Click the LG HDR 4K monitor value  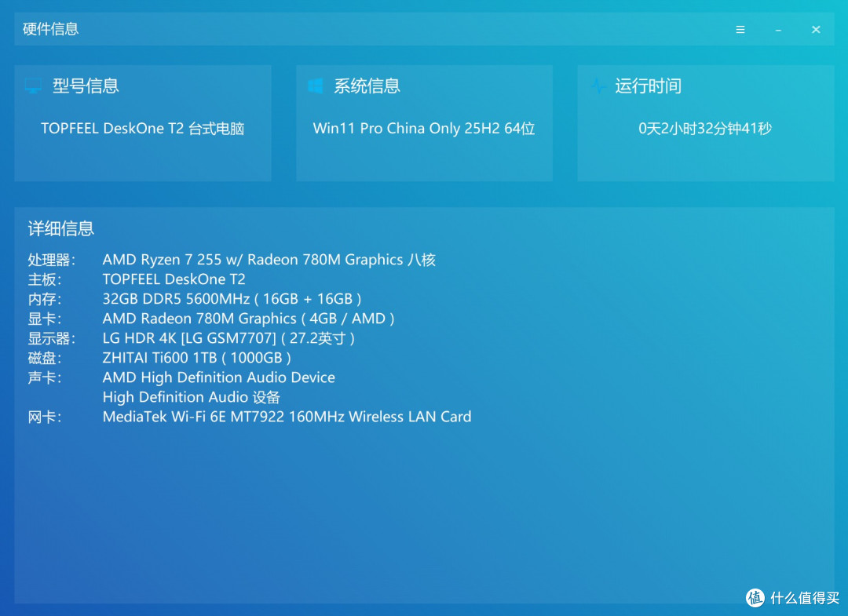pos(228,338)
